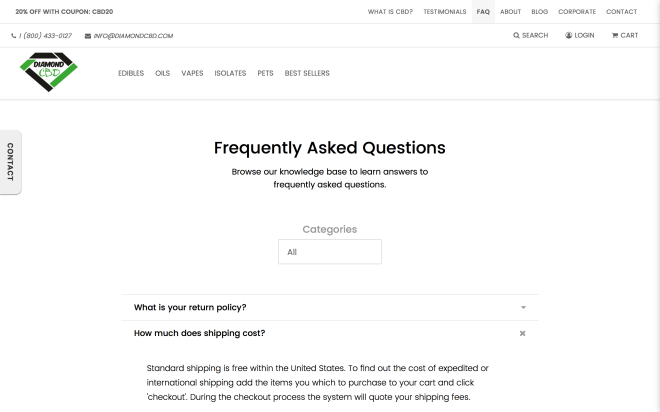
Task: Open the Edibles menu
Action: [x=131, y=73]
